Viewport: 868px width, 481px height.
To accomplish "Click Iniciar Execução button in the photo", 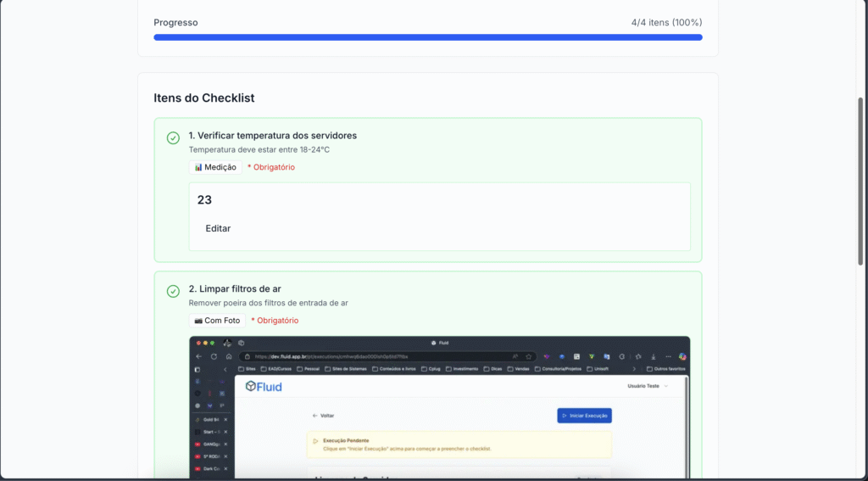I will click(584, 416).
